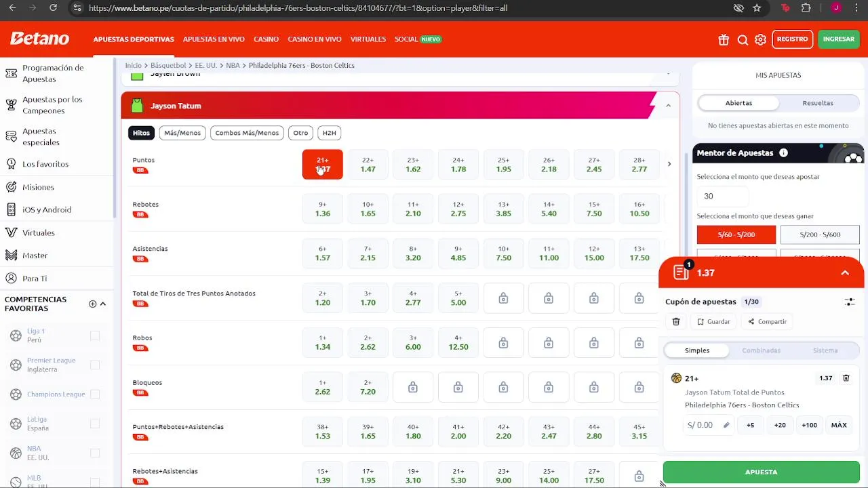The width and height of the screenshot is (868, 488).
Task: Open the gift promotions icon
Action: click(724, 39)
